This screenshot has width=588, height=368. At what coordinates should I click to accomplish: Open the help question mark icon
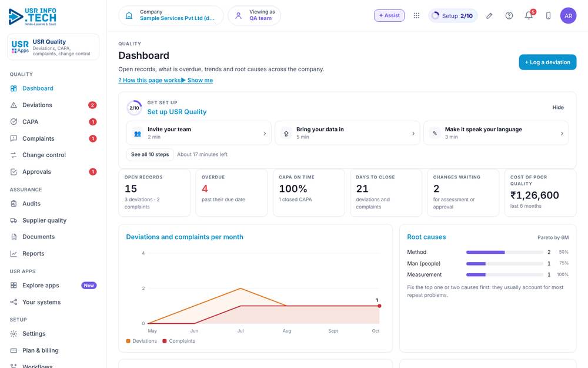click(509, 16)
